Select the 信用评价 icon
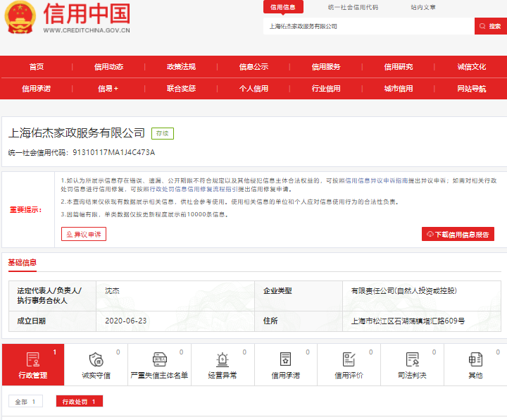The height and width of the screenshot is (420, 507). click(349, 359)
